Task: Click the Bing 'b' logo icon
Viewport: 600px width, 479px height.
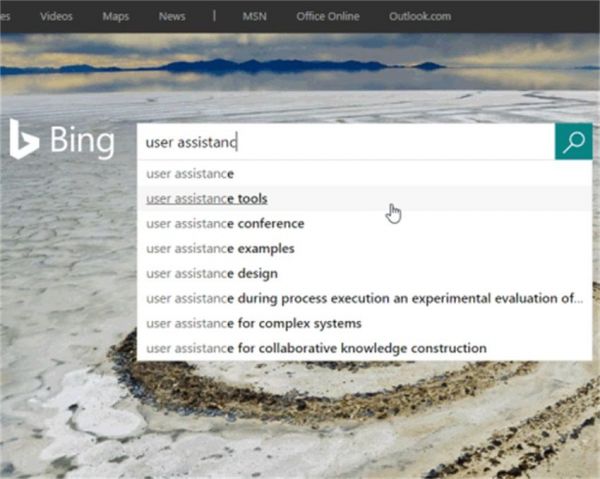Action: pos(24,141)
